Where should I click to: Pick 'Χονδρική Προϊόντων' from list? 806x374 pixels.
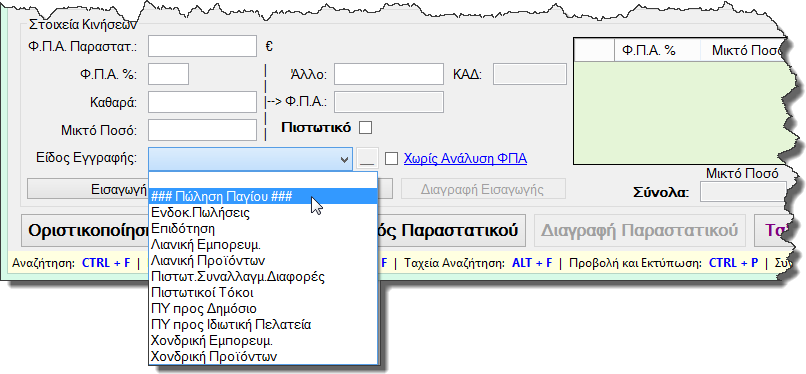(263, 356)
